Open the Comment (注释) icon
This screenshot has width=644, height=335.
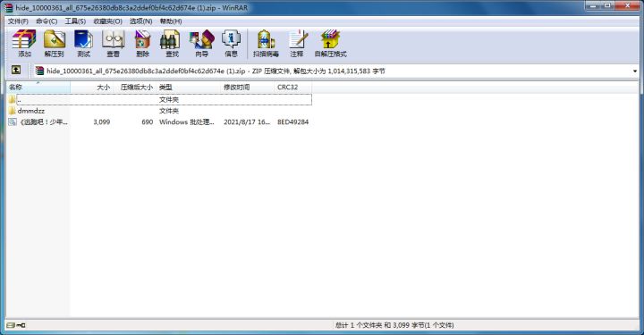pos(297,44)
